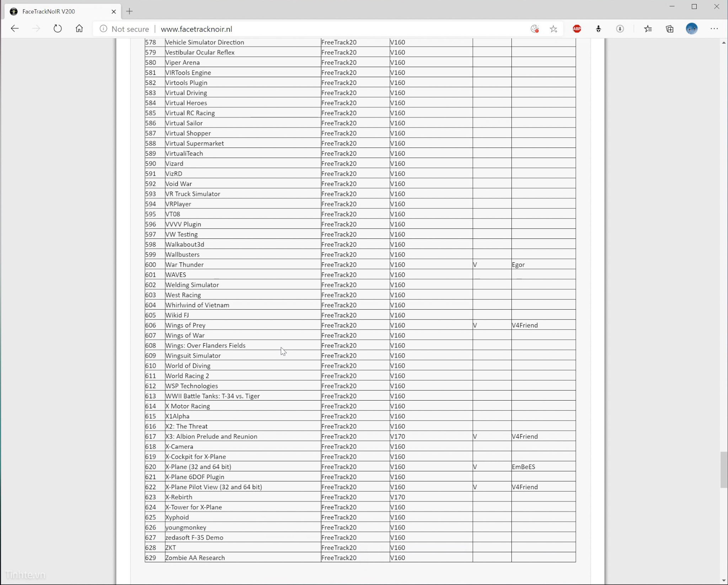Viewport: 728px width, 585px height.
Task: Click V170 in the X3 row
Action: click(x=397, y=437)
